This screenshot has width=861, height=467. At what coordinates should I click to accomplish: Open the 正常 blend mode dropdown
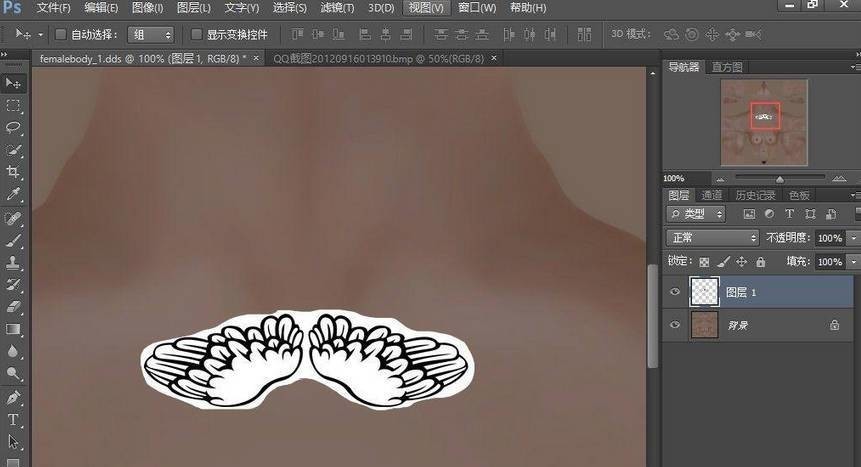713,238
